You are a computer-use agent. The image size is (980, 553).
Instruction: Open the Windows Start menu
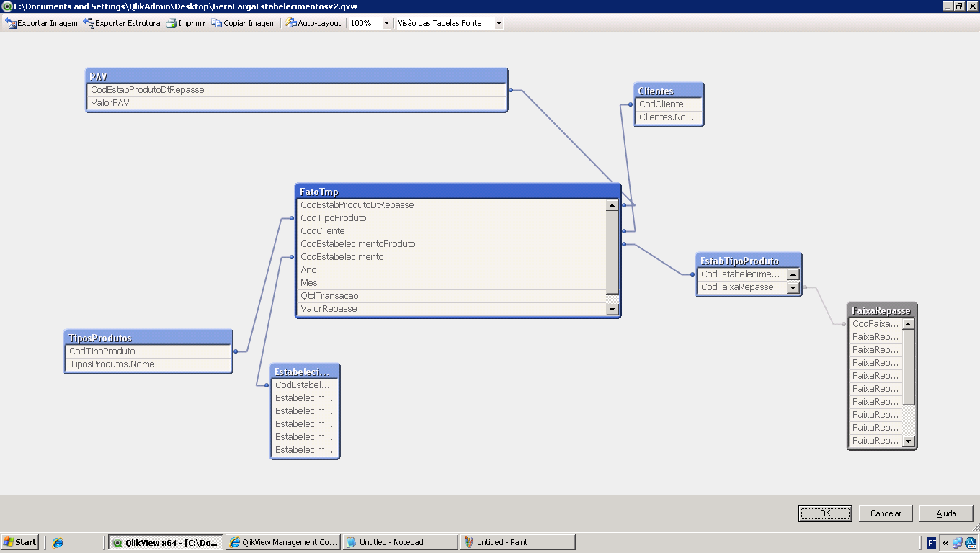[19, 542]
